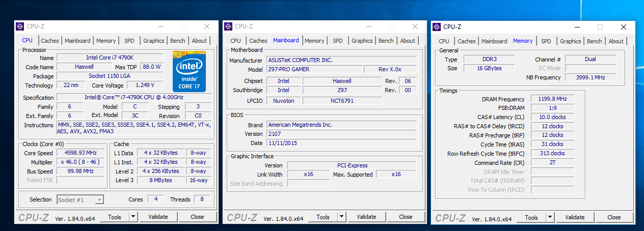Viewport: 644px width, 231px height.
Task: Click the Close button in the Mainboard window footer
Action: click(x=406, y=217)
